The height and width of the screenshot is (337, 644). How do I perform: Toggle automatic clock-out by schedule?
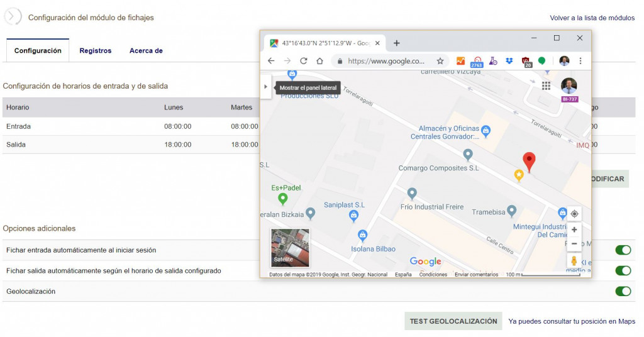[623, 271]
